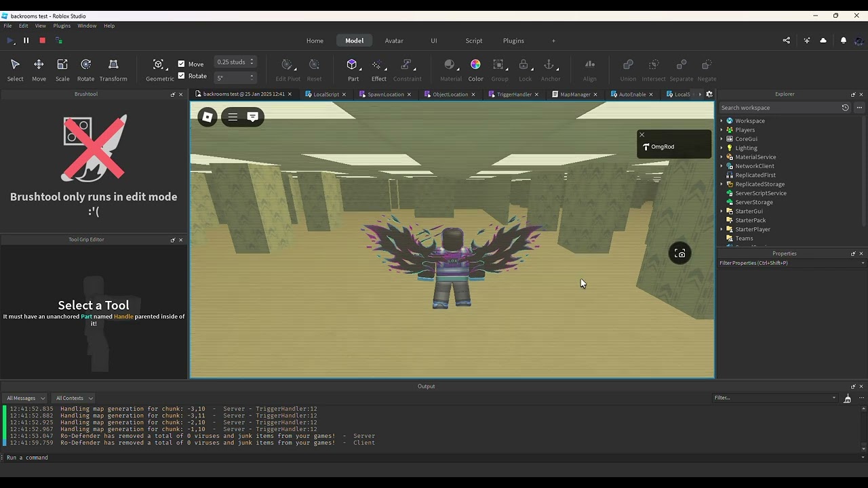Click the Negate tool
This screenshot has width=868, height=488.
(x=707, y=70)
